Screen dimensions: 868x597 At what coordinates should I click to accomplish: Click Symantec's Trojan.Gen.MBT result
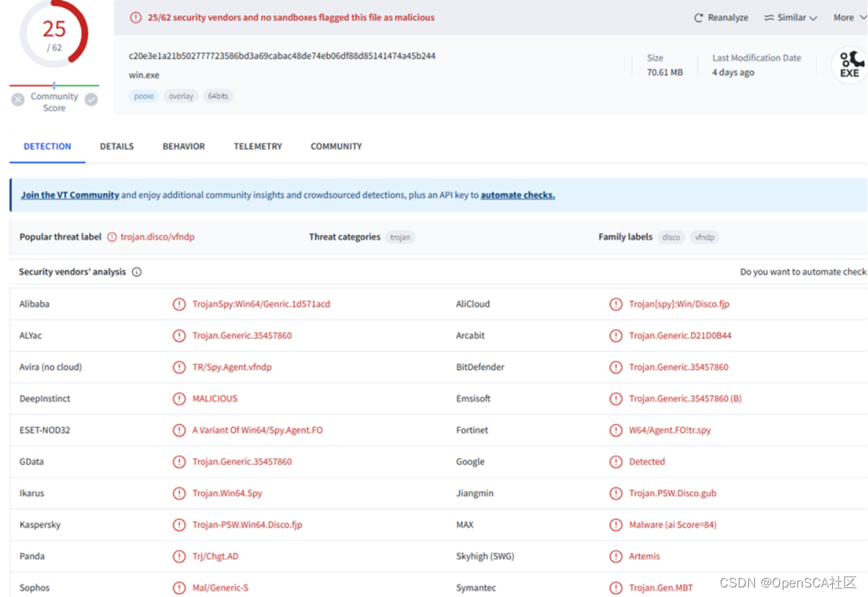coord(661,588)
